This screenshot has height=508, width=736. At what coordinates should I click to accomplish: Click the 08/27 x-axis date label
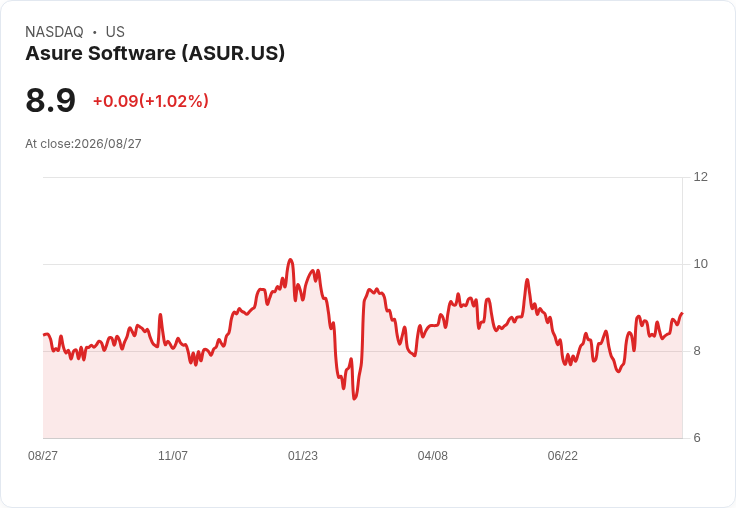tap(43, 455)
